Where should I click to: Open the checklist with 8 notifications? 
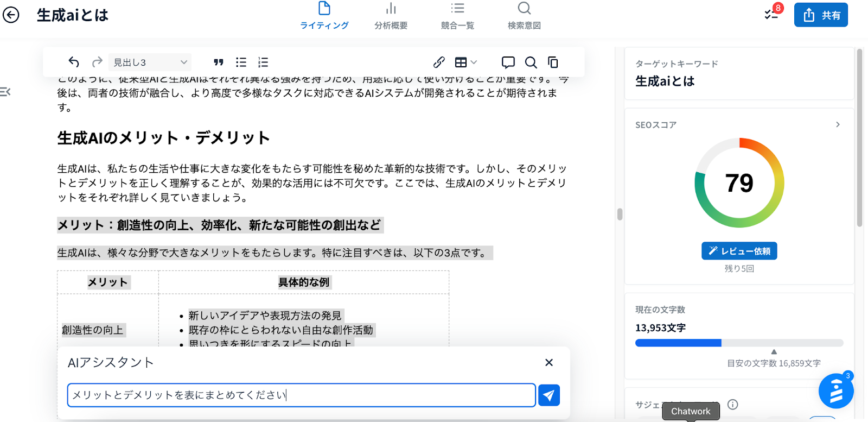click(x=773, y=13)
